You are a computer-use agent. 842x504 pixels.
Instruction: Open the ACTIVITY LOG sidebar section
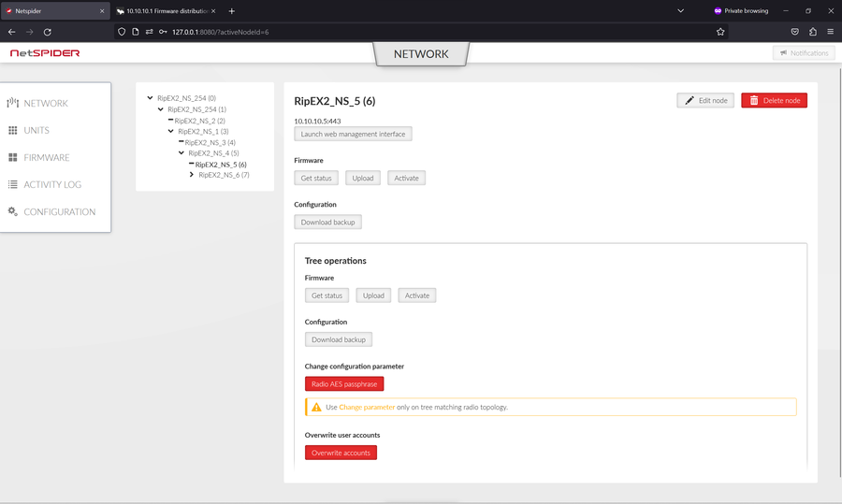click(52, 184)
